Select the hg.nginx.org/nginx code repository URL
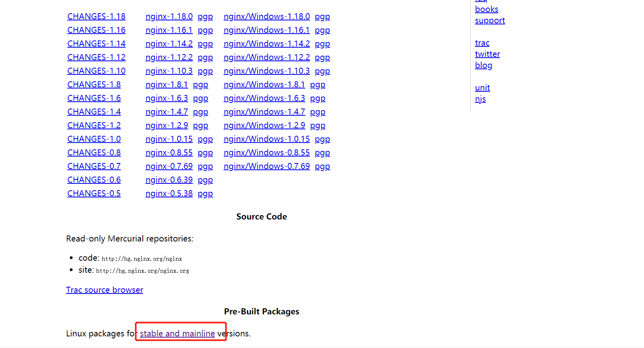The width and height of the screenshot is (644, 348). (142, 259)
